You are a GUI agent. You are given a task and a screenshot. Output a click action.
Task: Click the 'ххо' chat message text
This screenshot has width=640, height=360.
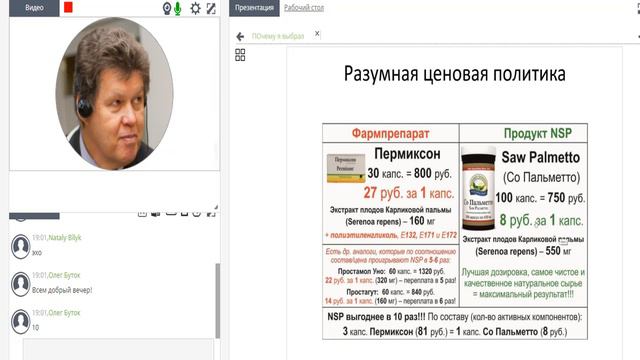pyautogui.click(x=37, y=253)
